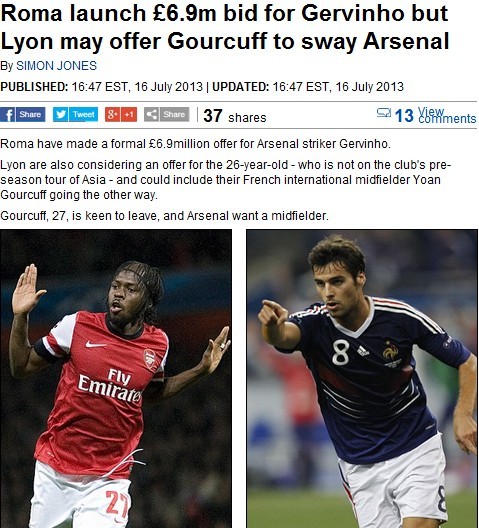Click the paragraph starting 'Roma have made'
The width and height of the screenshot is (479, 528).
tap(195, 144)
